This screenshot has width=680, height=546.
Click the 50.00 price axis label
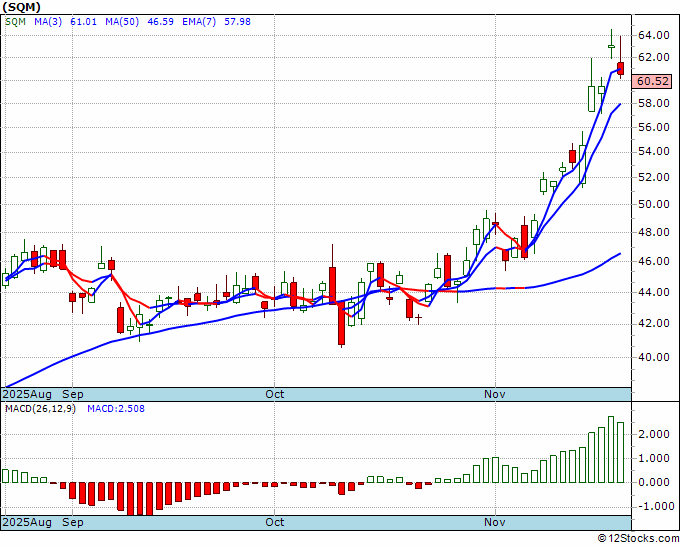[654, 204]
